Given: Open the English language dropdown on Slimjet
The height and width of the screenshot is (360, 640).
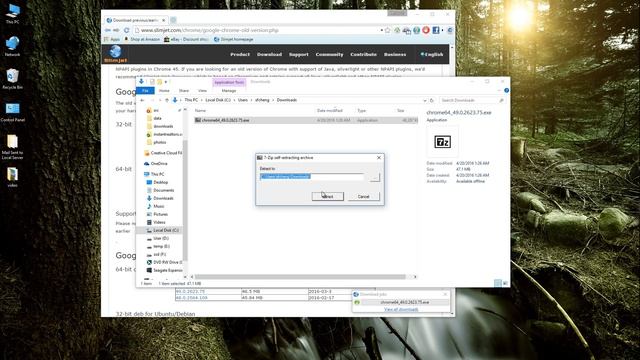Looking at the screenshot, I should click(432, 54).
